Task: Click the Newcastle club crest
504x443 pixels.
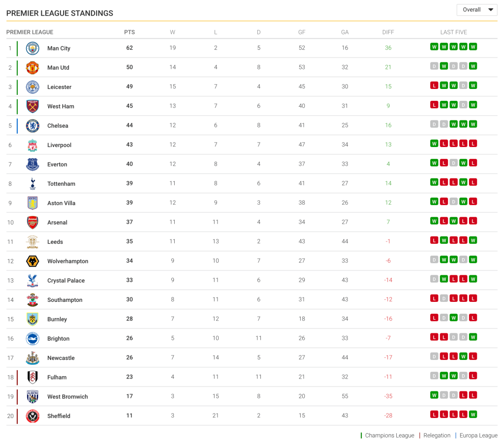Action: click(32, 358)
